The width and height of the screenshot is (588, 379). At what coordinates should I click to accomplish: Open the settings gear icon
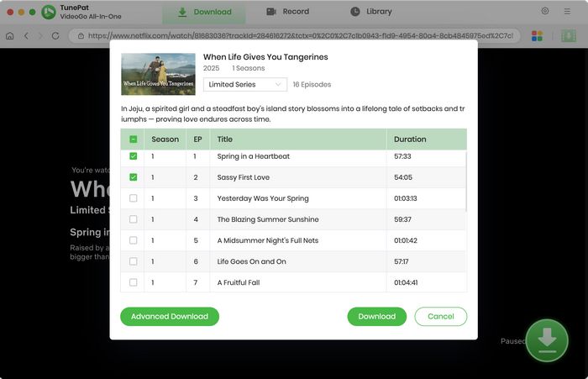click(545, 12)
